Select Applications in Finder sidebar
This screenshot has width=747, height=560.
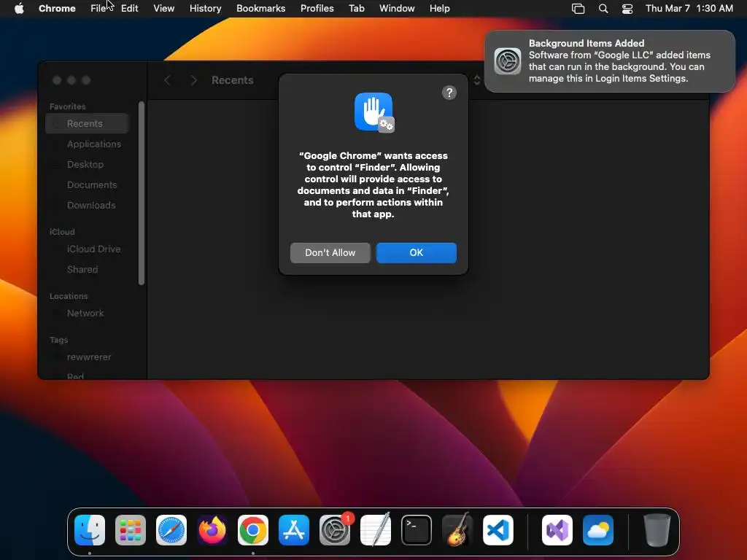tap(88, 144)
